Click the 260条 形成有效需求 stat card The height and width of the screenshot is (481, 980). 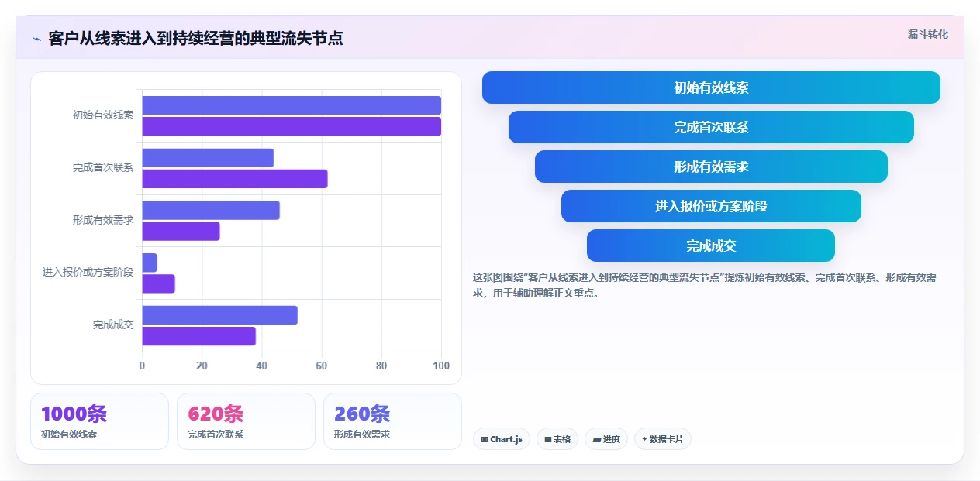point(392,421)
